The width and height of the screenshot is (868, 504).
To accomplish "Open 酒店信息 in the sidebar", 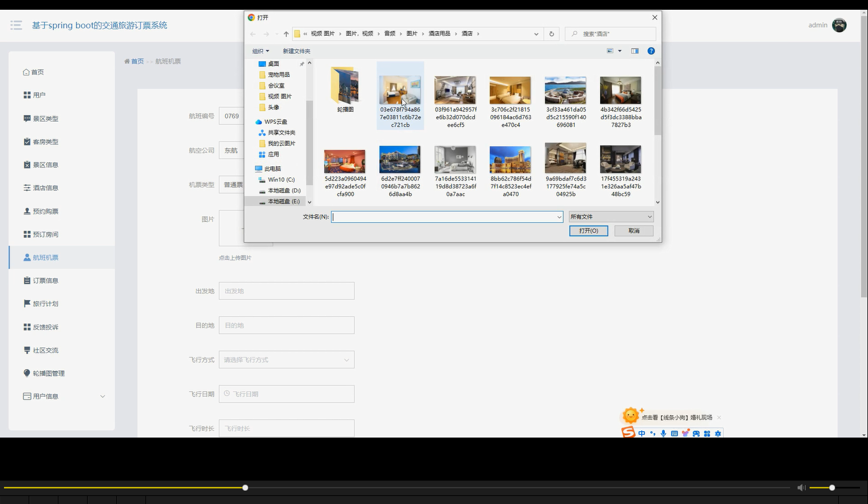I will point(46,188).
